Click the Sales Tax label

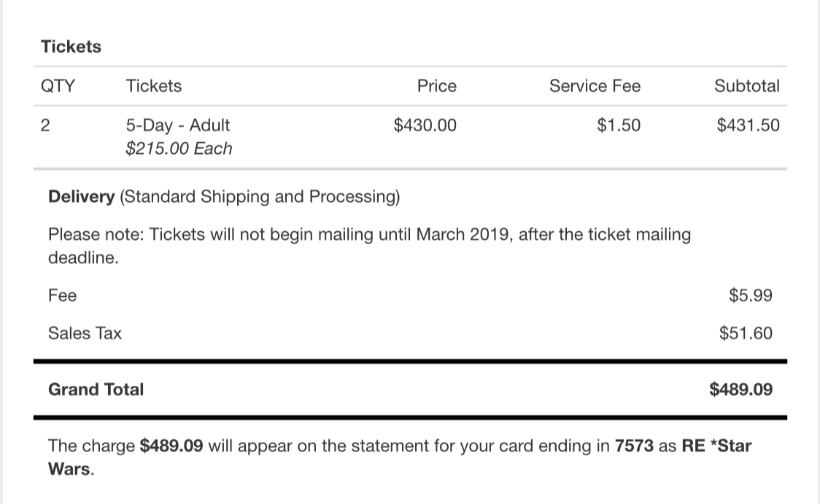tap(85, 333)
